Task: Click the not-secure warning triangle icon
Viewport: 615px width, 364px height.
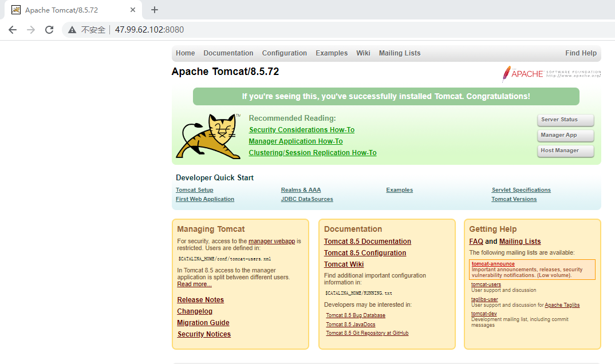Action: click(x=72, y=30)
